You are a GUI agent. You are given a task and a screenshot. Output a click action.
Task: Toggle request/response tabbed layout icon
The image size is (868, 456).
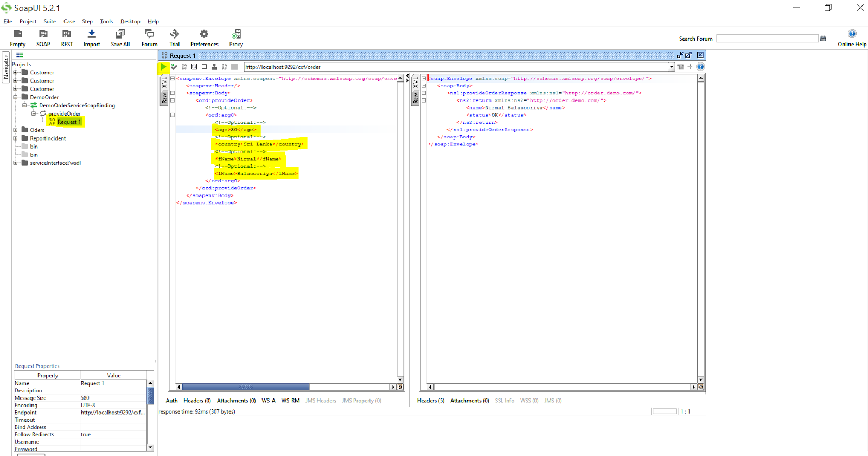coord(680,67)
